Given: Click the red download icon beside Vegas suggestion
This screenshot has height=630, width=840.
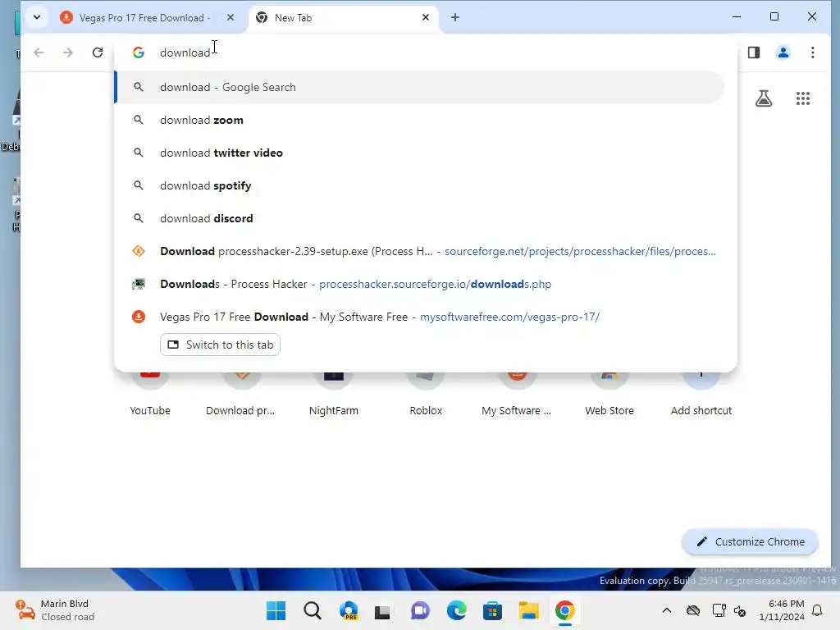Looking at the screenshot, I should (x=139, y=317).
